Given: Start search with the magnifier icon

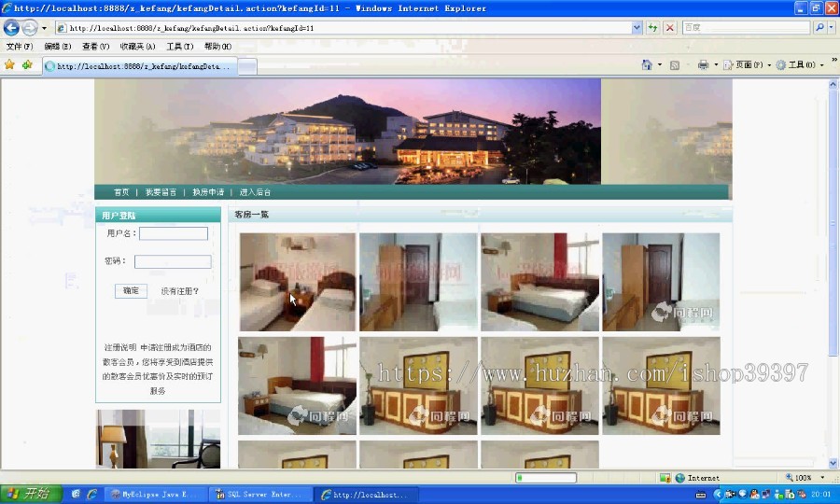Looking at the screenshot, I should click(819, 27).
